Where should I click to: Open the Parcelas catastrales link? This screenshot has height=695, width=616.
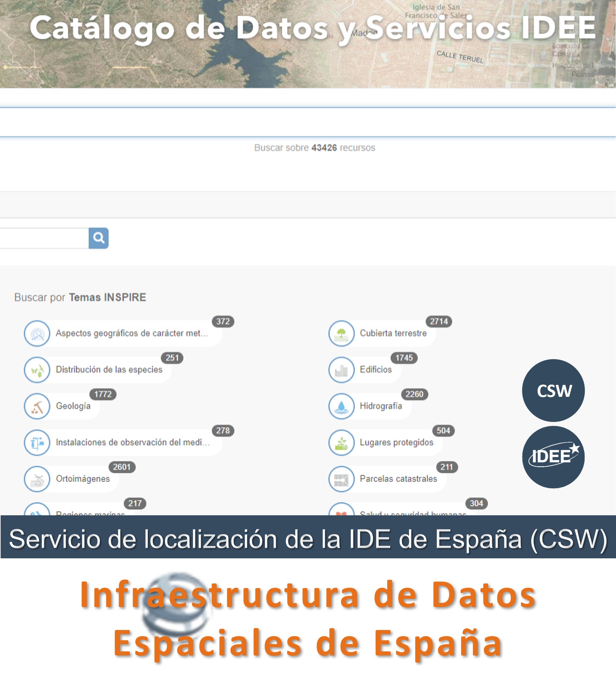[x=398, y=479]
